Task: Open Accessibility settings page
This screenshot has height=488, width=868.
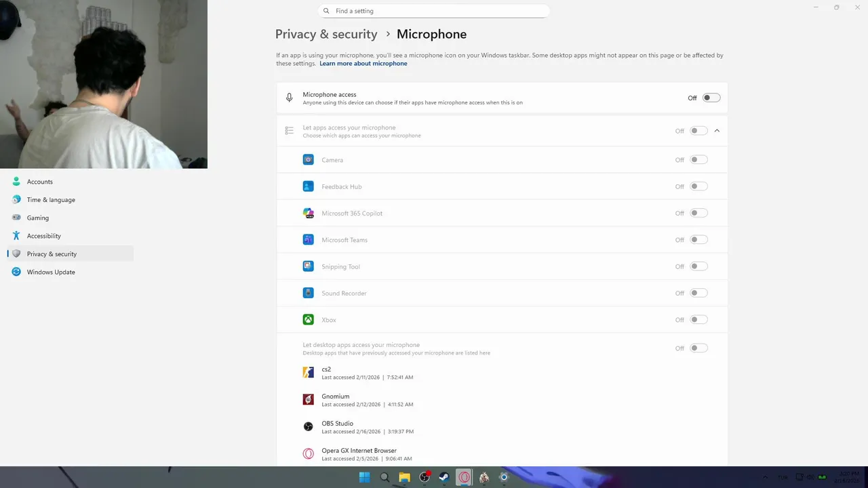Action: tap(71, 236)
